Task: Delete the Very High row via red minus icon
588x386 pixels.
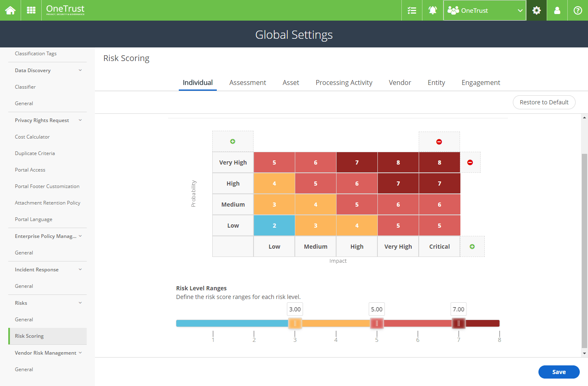Action: click(x=470, y=162)
